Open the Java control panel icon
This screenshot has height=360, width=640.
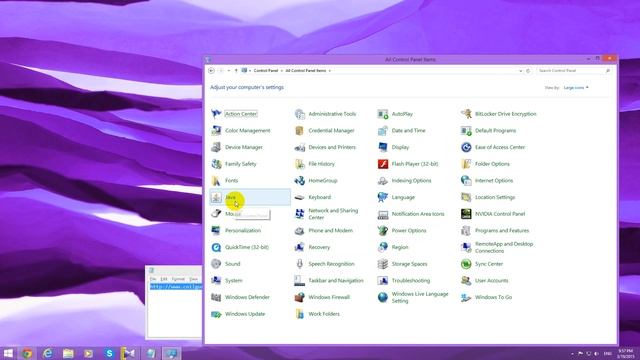click(x=216, y=197)
